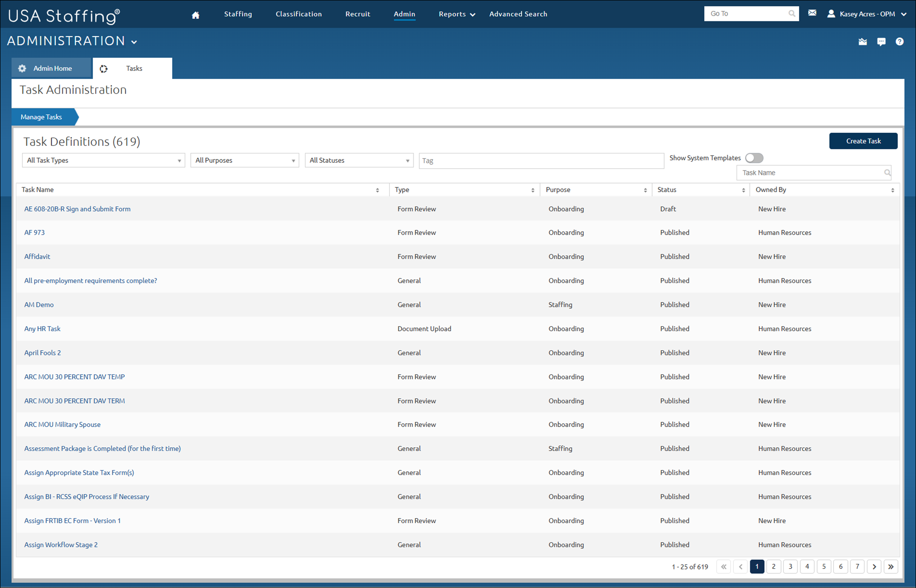916x588 pixels.
Task: Jump to the last page of results
Action: 891,567
